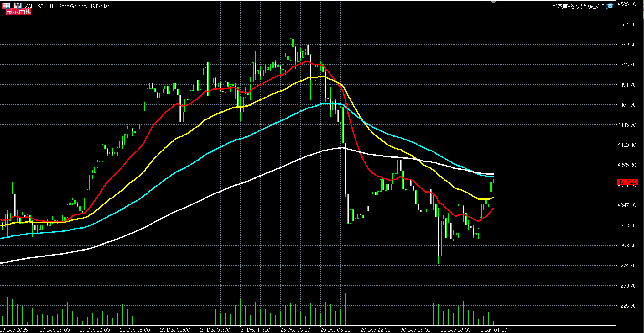
Task: Click the 4298.90 price scale label
Action: (x=626, y=246)
